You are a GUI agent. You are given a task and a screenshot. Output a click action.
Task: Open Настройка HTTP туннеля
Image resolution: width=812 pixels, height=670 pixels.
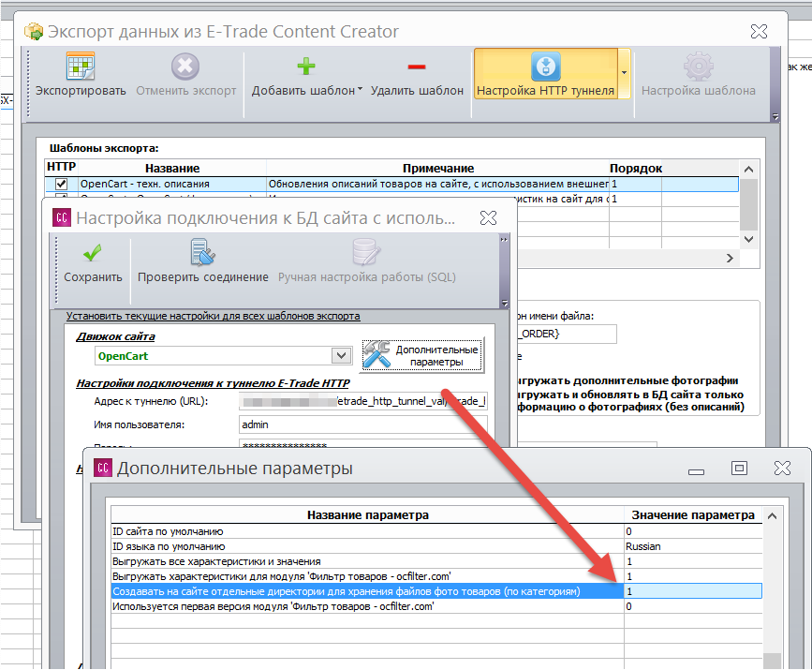coord(545,74)
